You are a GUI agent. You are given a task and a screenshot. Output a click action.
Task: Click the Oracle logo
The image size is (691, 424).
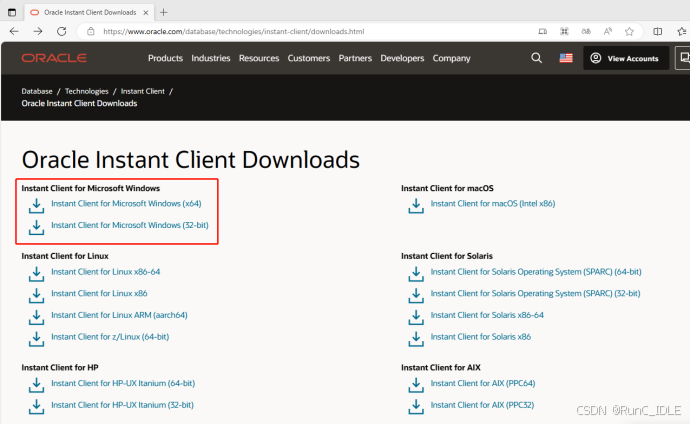point(54,58)
